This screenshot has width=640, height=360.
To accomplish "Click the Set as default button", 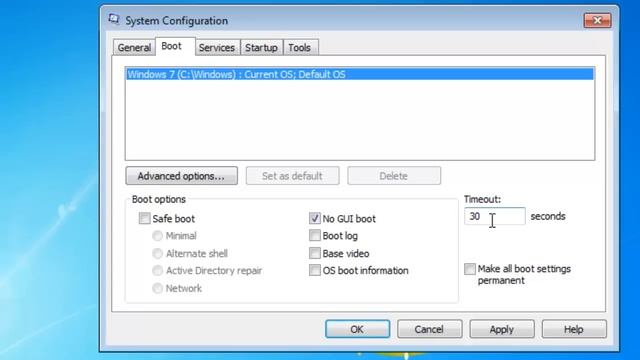I will click(x=292, y=176).
